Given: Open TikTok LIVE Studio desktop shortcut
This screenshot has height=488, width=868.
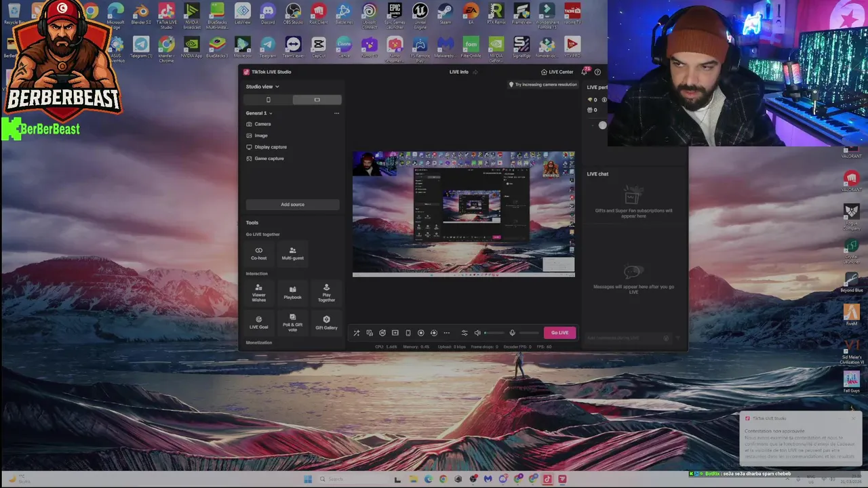Looking at the screenshot, I should pos(166,15).
